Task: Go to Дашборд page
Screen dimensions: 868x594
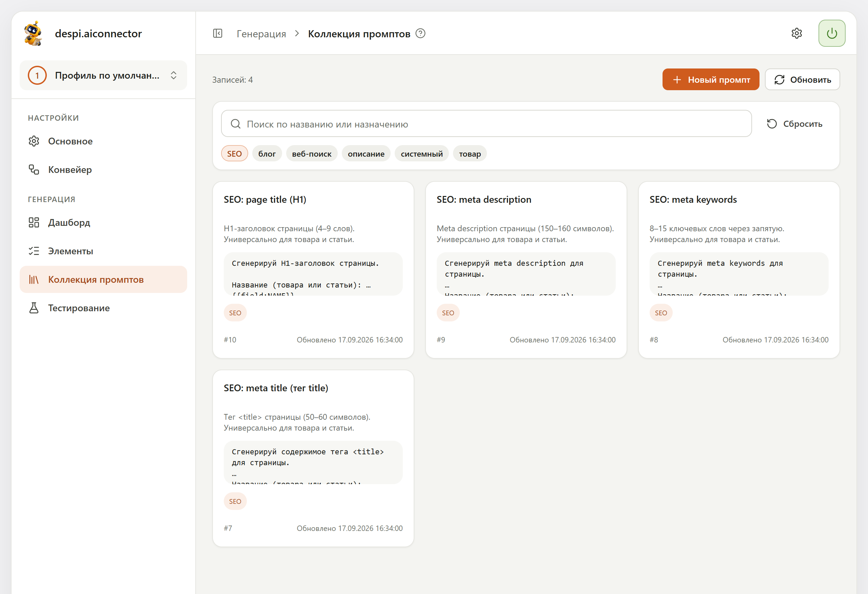Action: tap(103, 223)
